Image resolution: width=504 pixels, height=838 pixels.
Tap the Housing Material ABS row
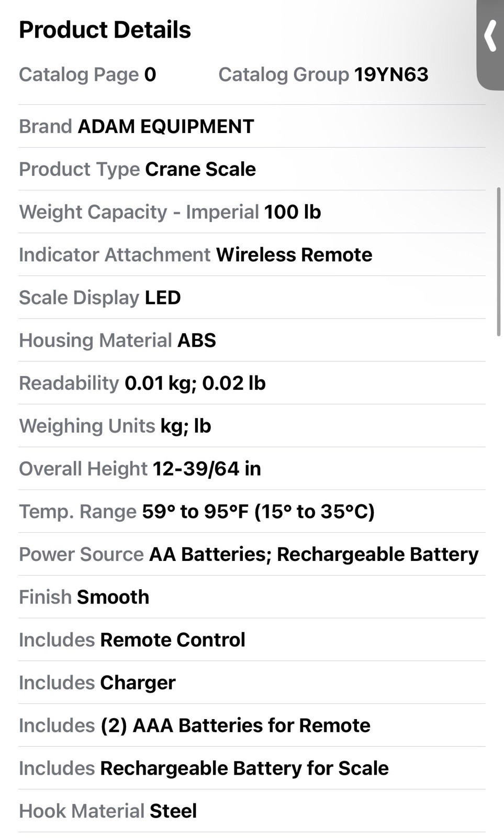coord(252,340)
